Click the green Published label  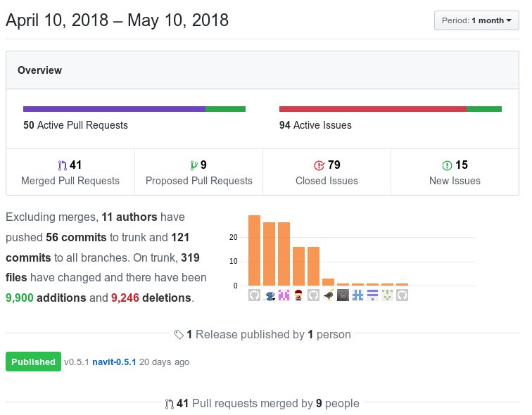tap(33, 362)
